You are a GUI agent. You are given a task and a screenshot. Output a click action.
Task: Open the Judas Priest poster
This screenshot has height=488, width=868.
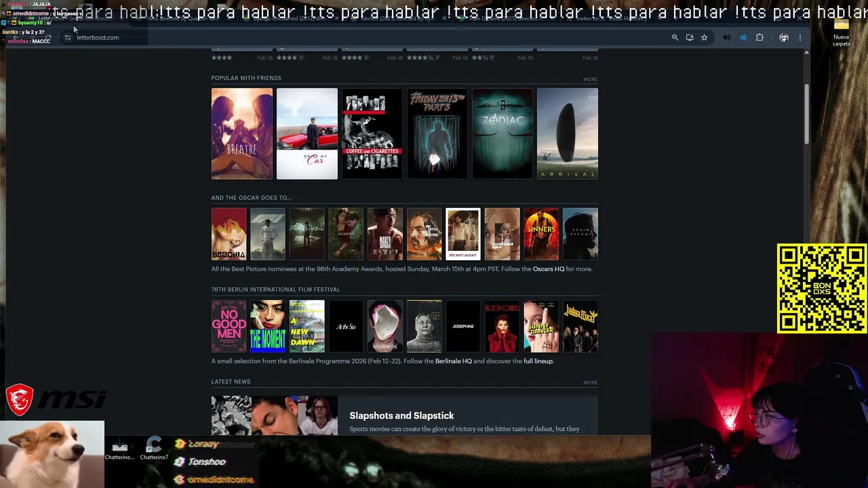click(580, 326)
